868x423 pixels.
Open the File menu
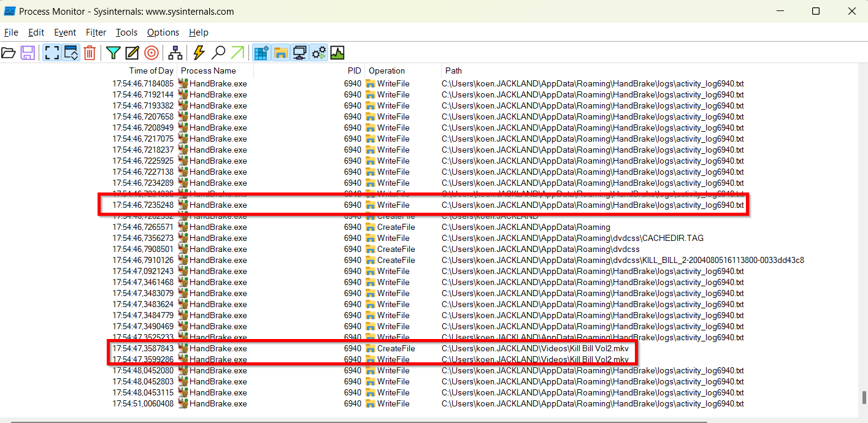click(11, 32)
